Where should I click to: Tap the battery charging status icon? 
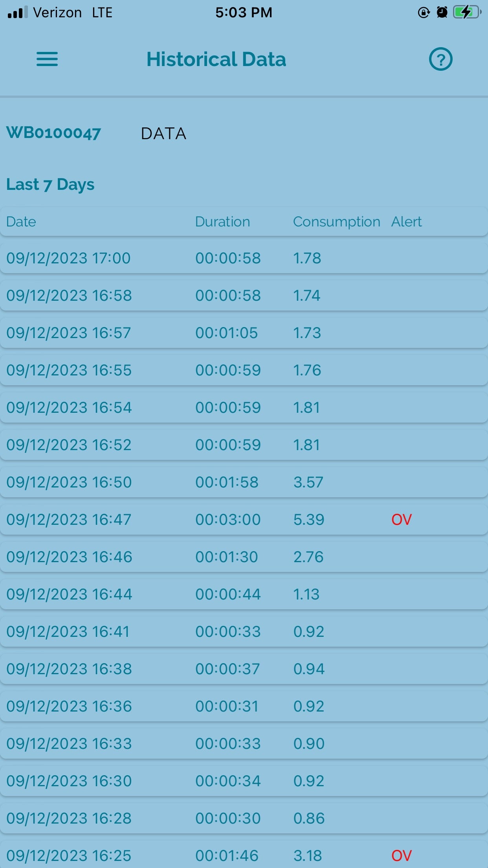click(x=467, y=13)
